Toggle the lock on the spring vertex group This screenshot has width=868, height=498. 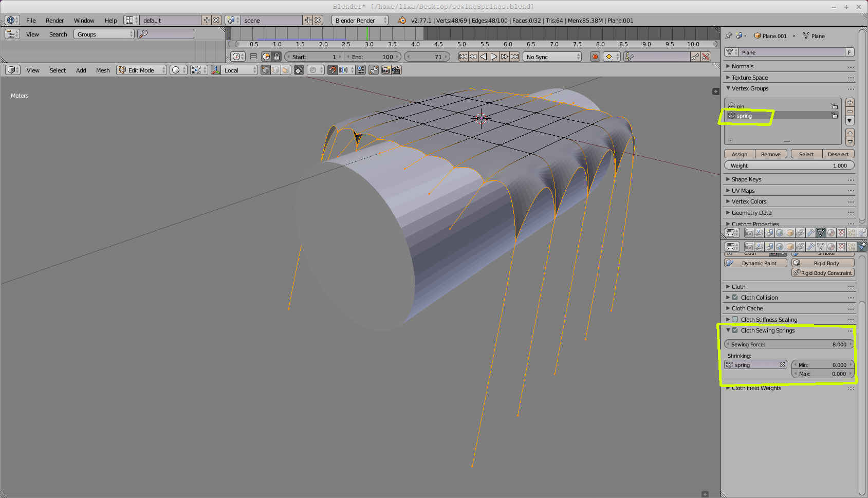pos(835,116)
